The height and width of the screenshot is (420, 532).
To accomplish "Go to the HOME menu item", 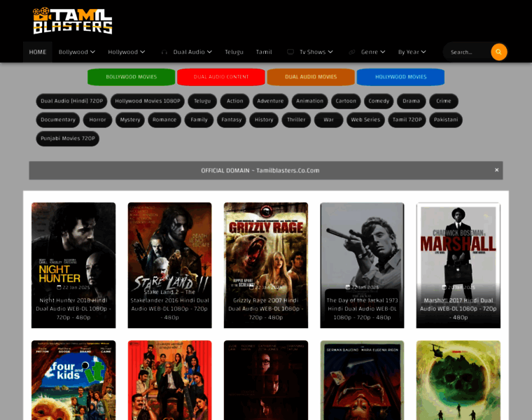I will 37,52.
